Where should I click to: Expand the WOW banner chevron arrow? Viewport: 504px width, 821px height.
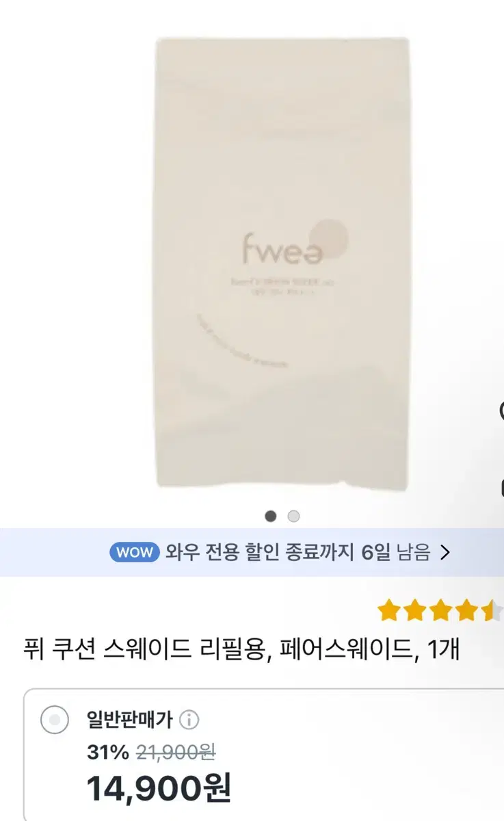(445, 553)
